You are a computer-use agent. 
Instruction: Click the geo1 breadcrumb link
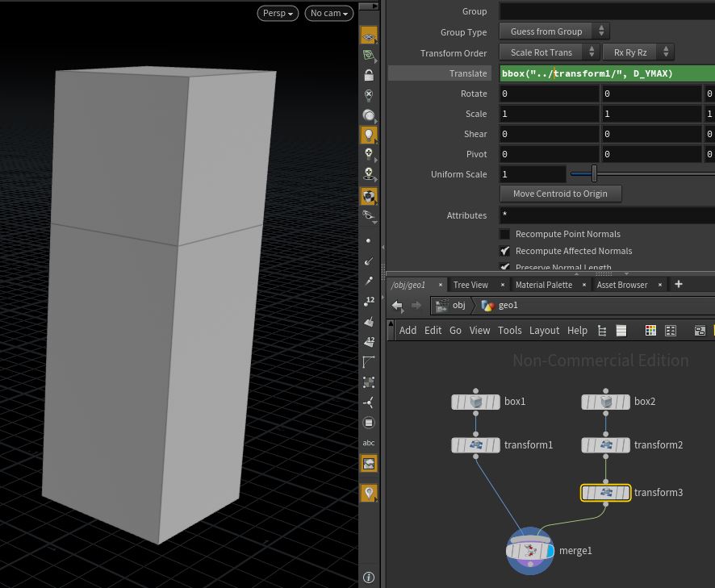coord(508,305)
